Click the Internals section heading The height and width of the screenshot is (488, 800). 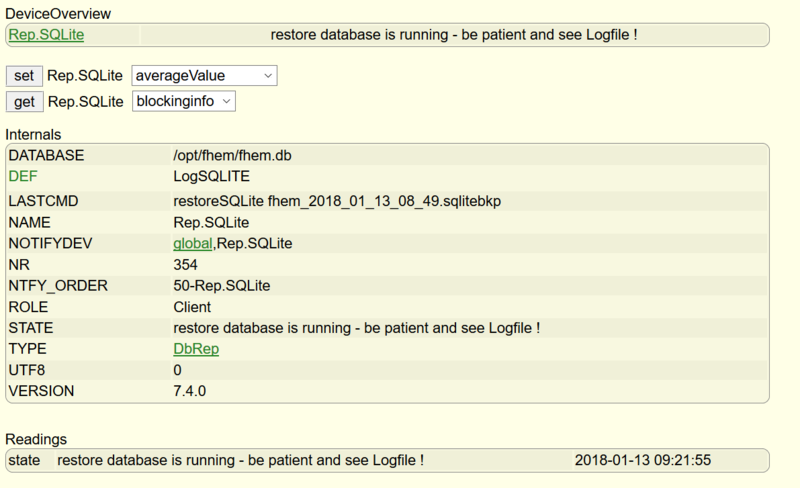pos(33,134)
